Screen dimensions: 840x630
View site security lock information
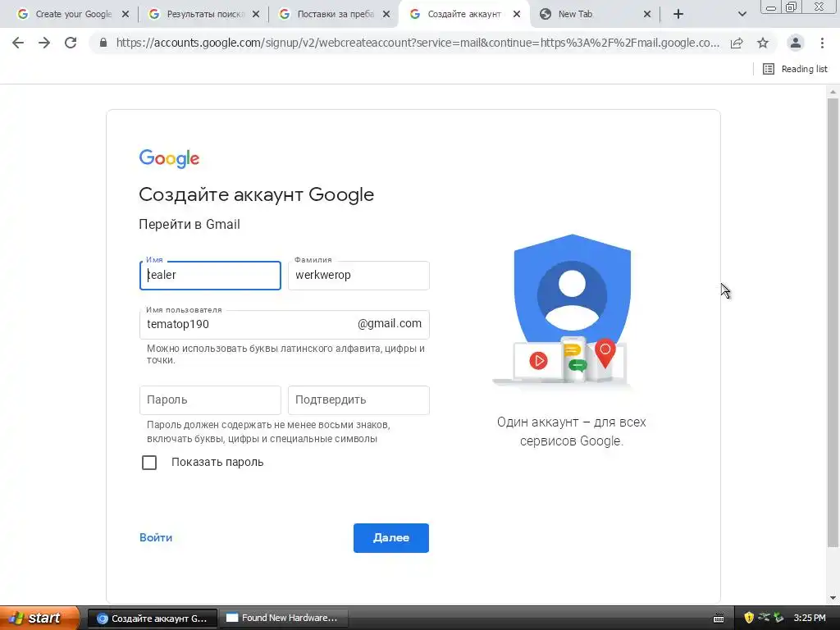103,43
